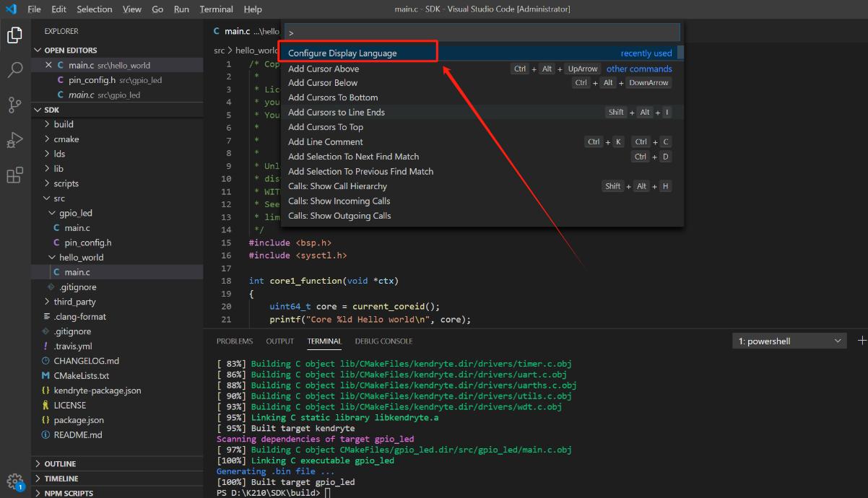Expand the scripts folder

(x=118, y=183)
